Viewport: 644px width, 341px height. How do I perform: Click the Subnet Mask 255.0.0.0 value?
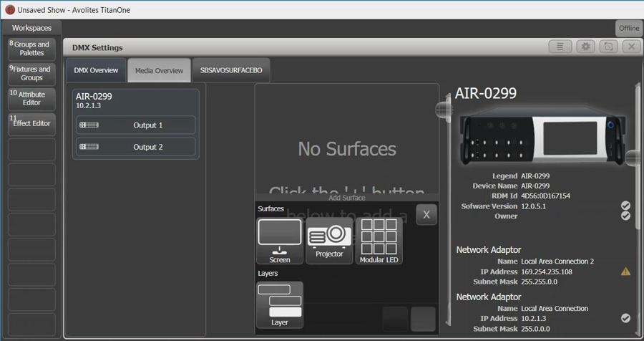pyautogui.click(x=535, y=329)
